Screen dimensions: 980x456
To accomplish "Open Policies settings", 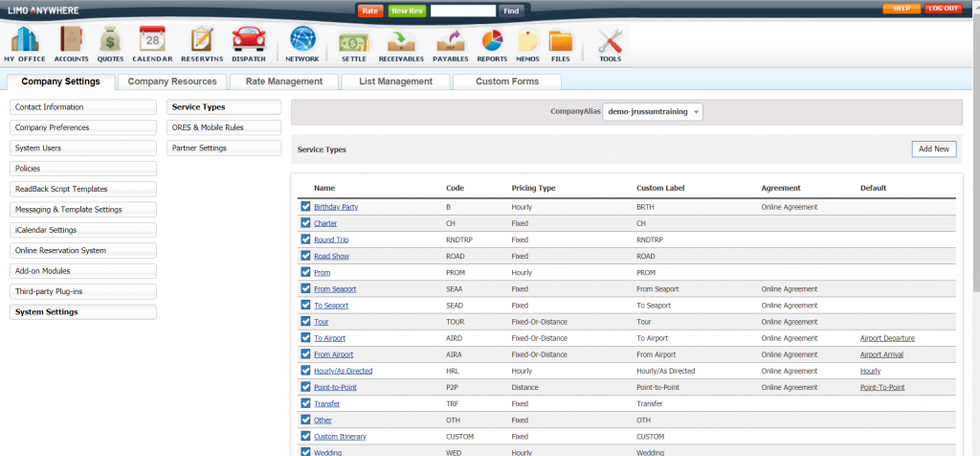I will click(83, 169).
